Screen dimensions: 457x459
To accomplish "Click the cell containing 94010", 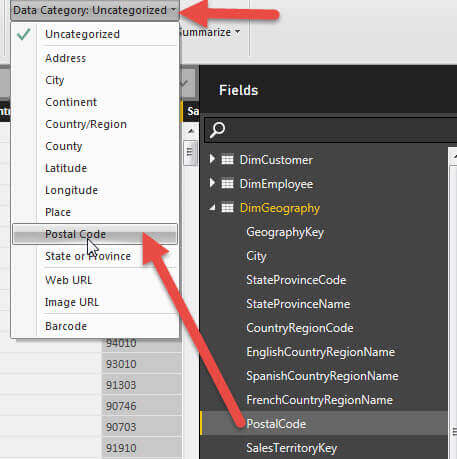I will (x=142, y=343).
